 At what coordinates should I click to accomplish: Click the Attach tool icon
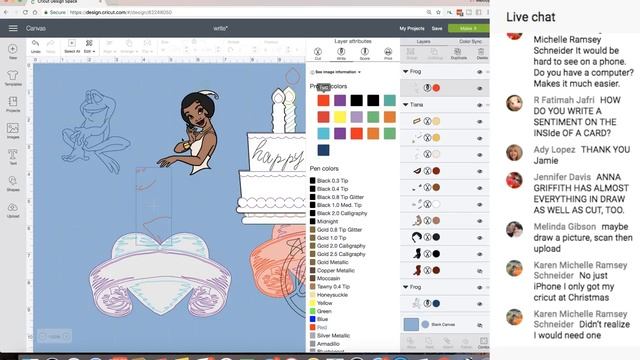(x=447, y=342)
